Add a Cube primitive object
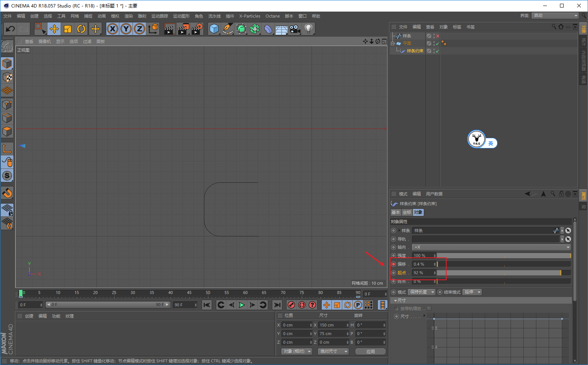Screen dimensions: 588x365 [x=214, y=29]
